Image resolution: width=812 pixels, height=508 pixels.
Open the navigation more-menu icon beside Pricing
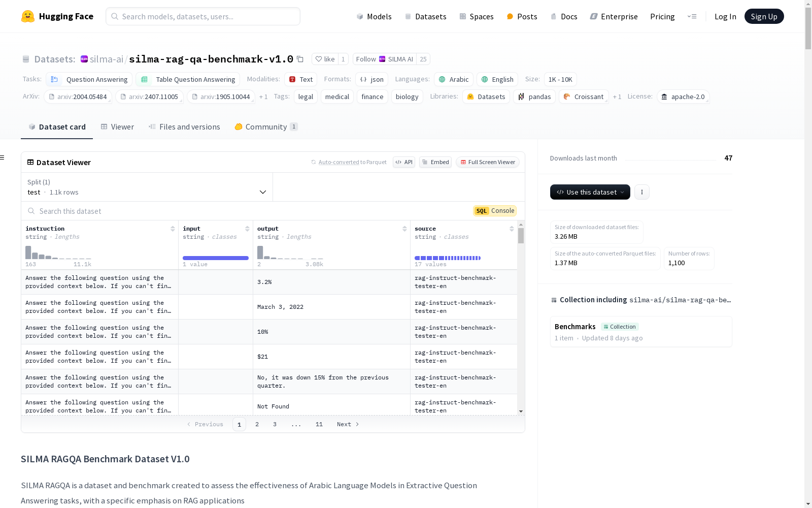tap(692, 16)
